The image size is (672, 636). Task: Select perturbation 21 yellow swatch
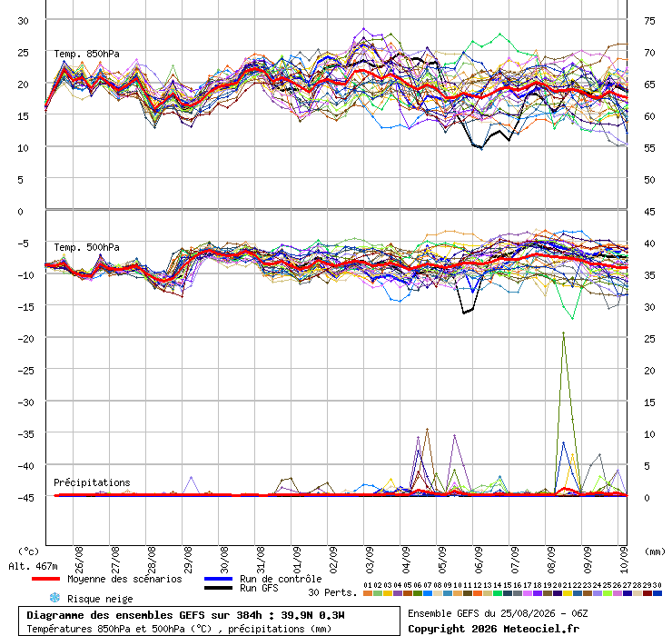tap(568, 593)
